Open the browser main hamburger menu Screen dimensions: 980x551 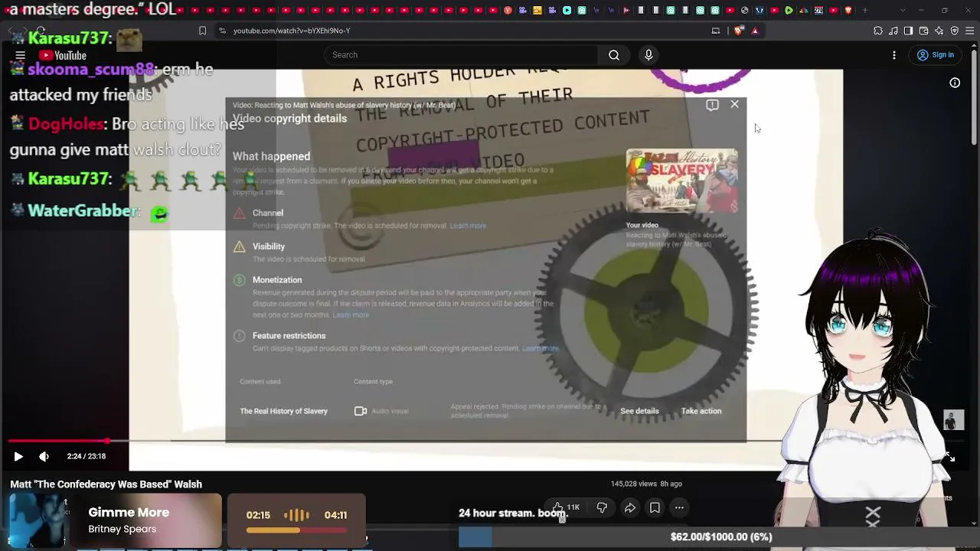coord(970,31)
